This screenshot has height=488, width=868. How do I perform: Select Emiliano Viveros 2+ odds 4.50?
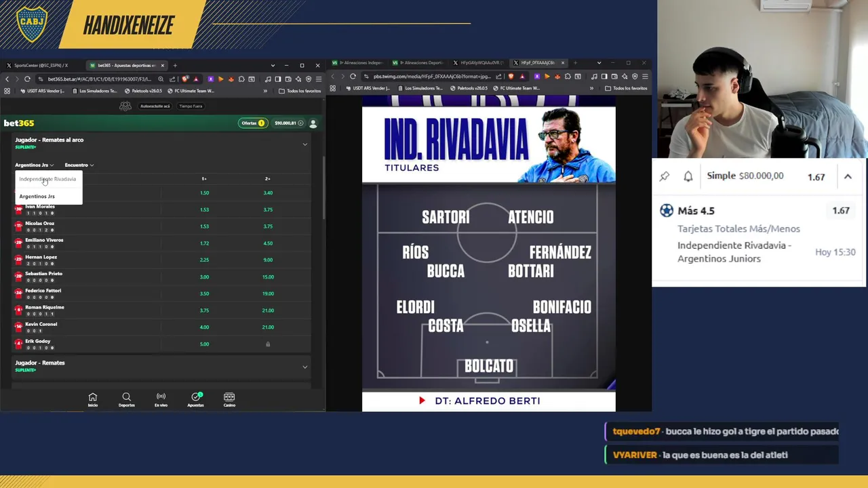coord(268,243)
